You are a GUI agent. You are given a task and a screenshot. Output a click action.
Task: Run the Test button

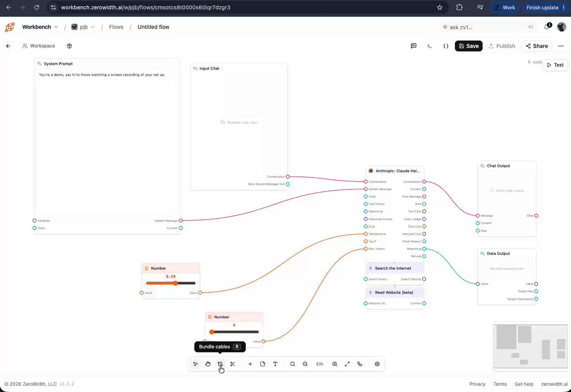[555, 65]
